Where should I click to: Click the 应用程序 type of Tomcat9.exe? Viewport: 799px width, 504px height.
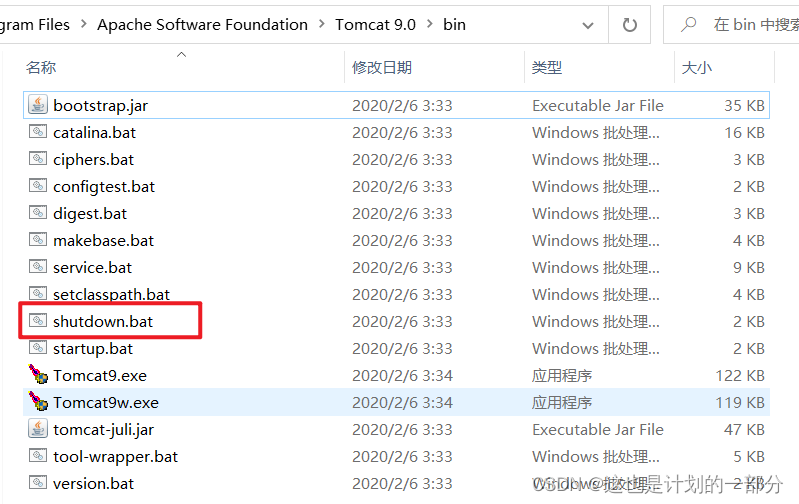coord(562,376)
